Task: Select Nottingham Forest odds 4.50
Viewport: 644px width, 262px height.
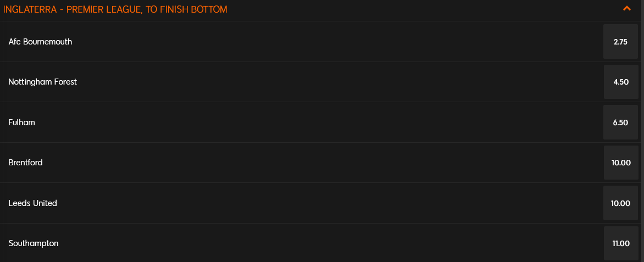Action: (620, 82)
